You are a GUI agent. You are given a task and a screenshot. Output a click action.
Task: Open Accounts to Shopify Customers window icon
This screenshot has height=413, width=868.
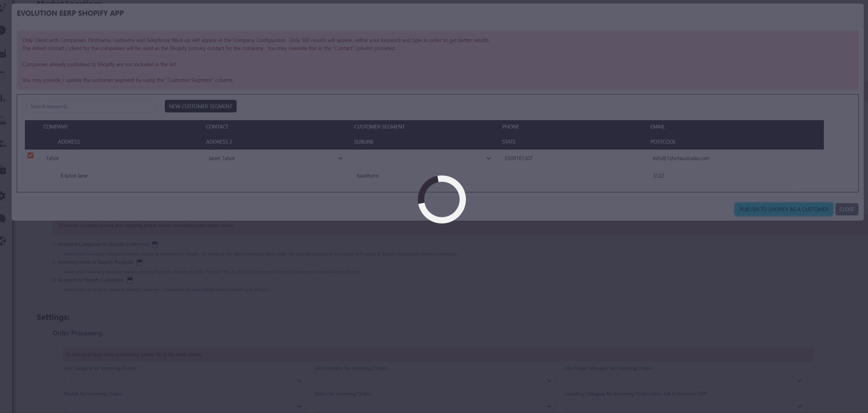tap(130, 280)
